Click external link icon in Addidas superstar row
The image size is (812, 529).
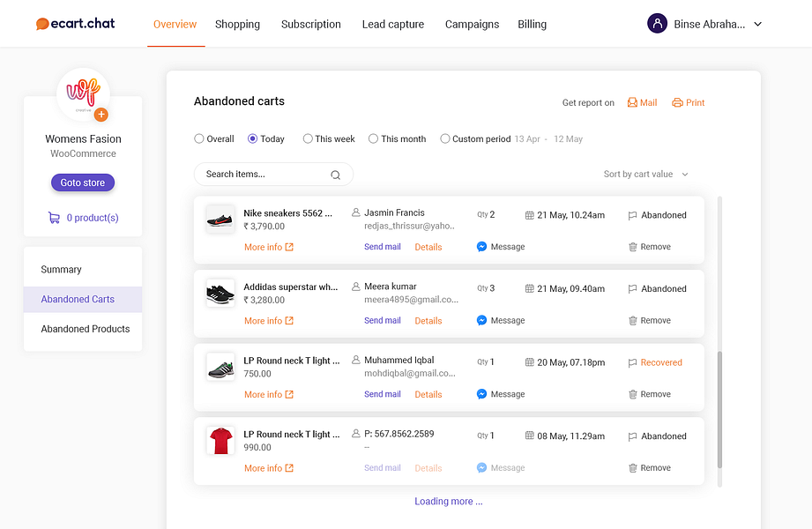tap(289, 320)
